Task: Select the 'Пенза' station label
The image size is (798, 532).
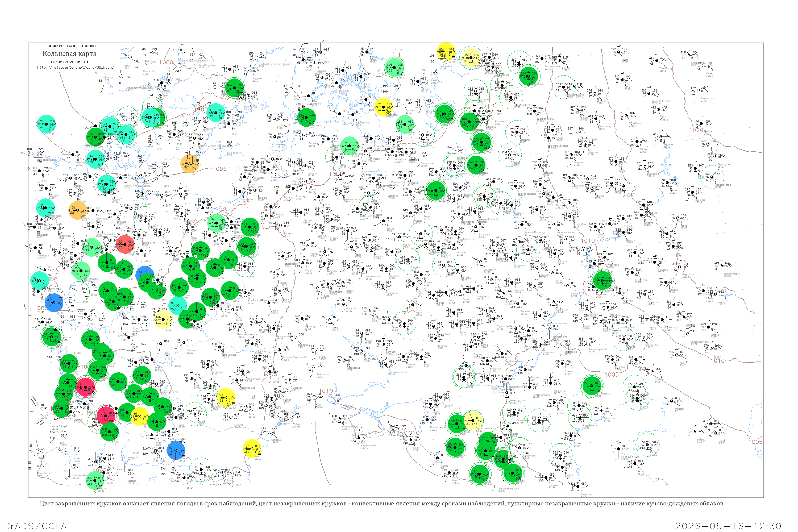Action: 541,294
